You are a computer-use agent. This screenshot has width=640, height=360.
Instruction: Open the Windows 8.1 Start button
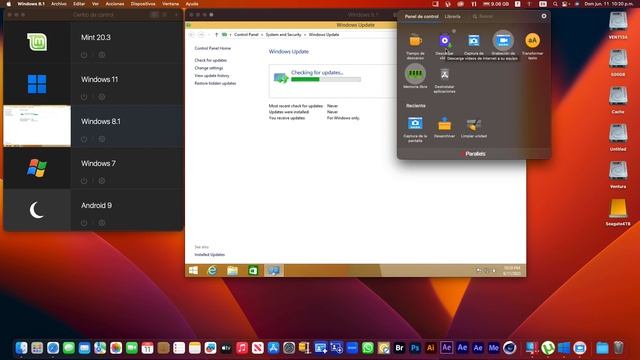tap(193, 270)
